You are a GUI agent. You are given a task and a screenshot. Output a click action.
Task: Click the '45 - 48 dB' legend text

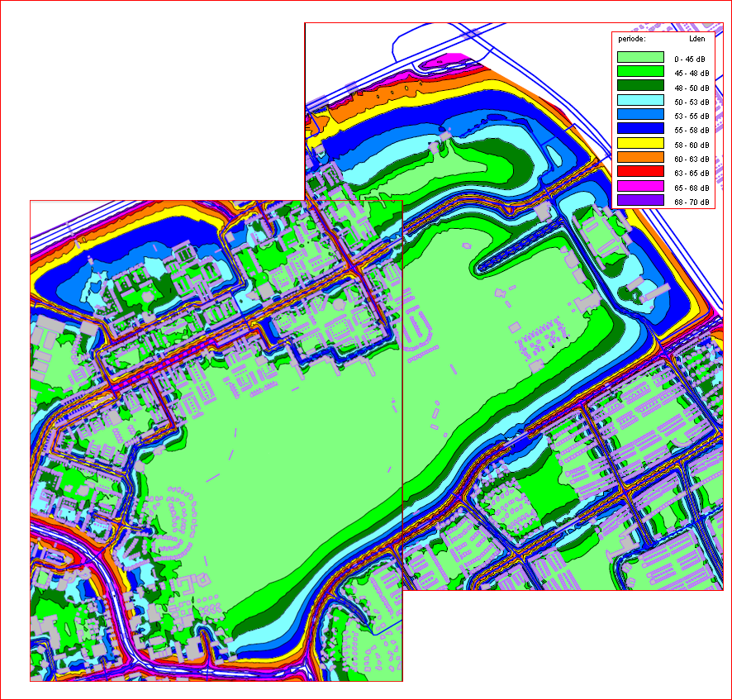pos(692,74)
